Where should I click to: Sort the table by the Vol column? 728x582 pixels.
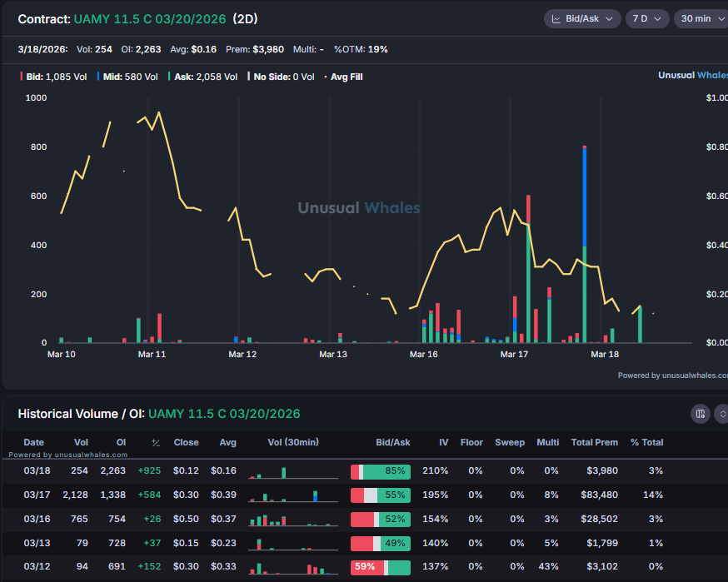point(82,442)
